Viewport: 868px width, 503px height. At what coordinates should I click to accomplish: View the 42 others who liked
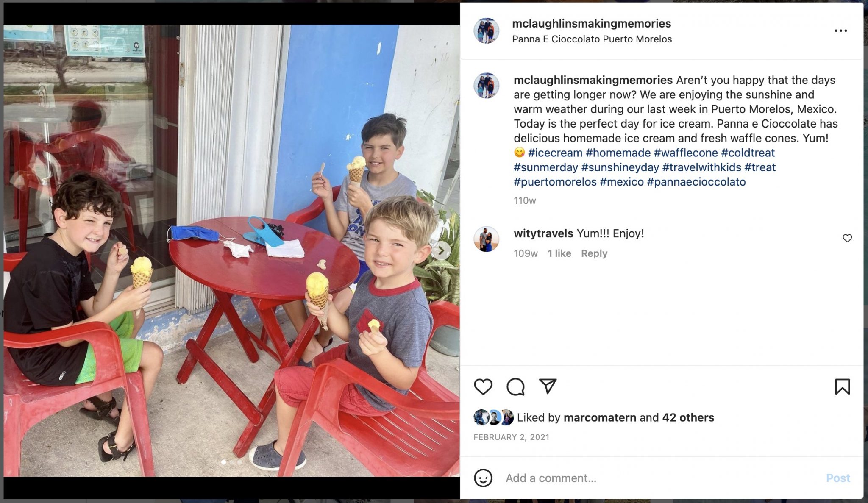(x=688, y=417)
